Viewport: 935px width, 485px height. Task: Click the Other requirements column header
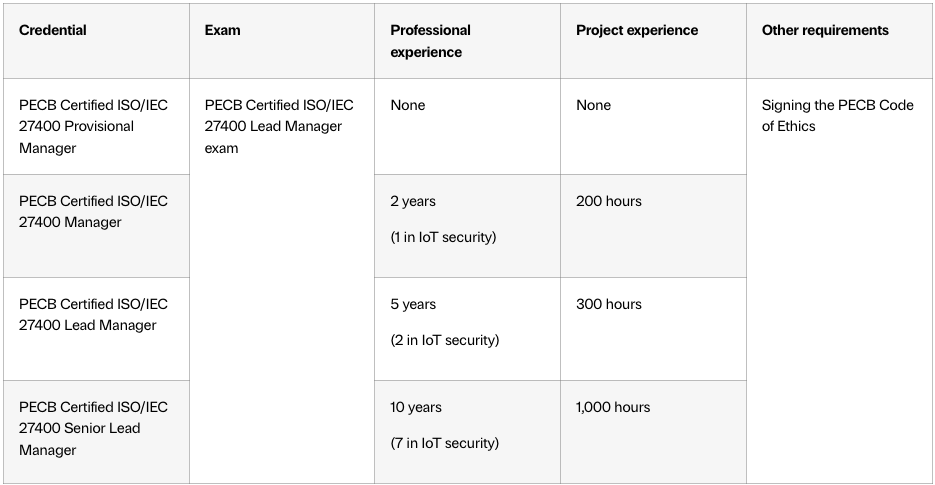(x=825, y=30)
